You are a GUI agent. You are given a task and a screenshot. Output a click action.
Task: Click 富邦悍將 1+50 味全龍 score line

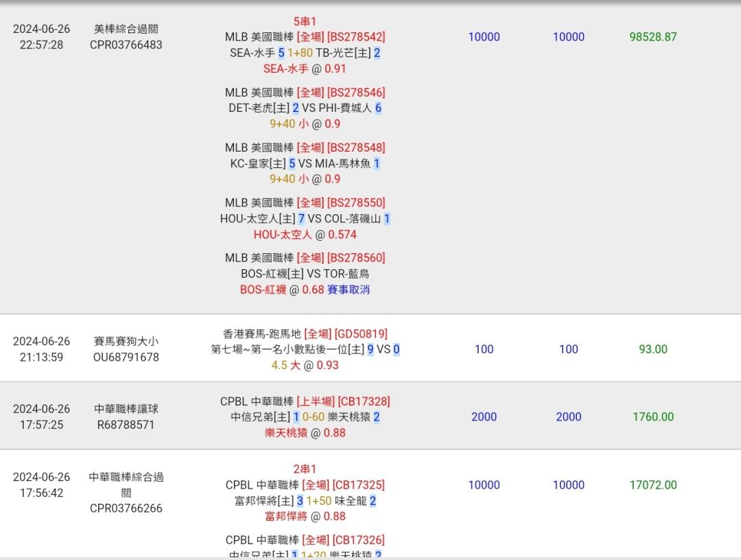pos(305,501)
